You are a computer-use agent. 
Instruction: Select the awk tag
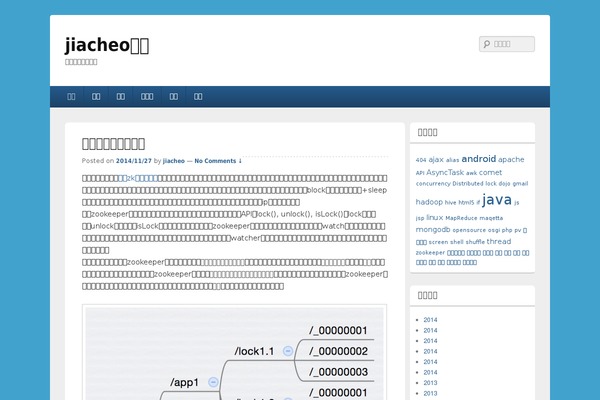(471, 173)
